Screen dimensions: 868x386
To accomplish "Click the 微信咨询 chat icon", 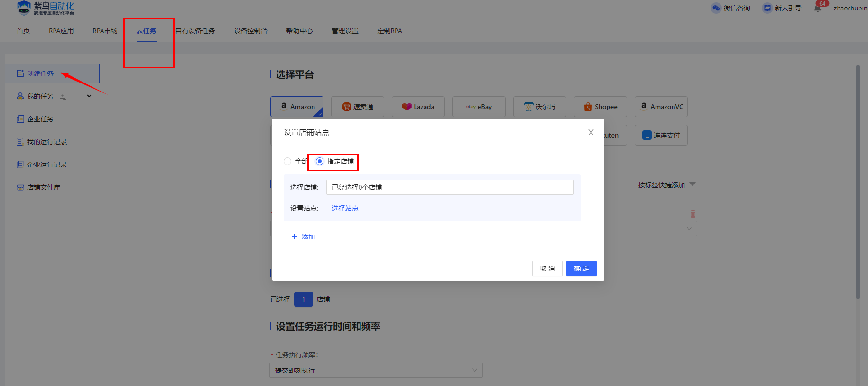I will [x=716, y=8].
